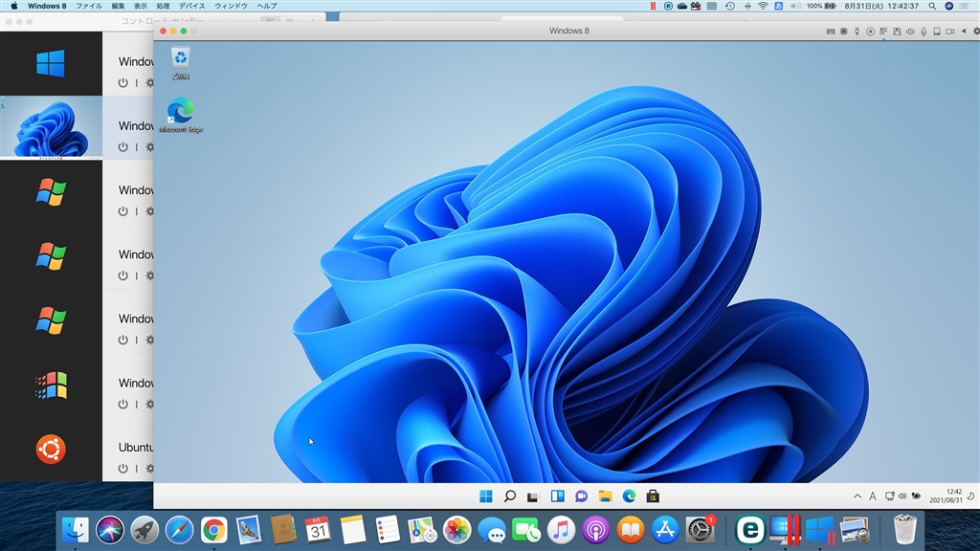The width and height of the screenshot is (980, 551).
Task: Open Finder from the Dock
Action: coord(75,530)
